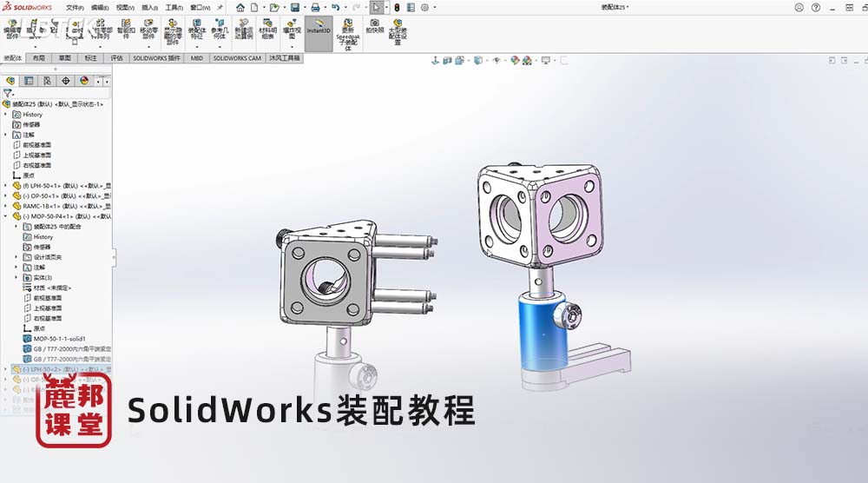Viewport: 868px width, 483px height.
Task: Click the File Properties icon beside traffic light
Action: (411, 8)
